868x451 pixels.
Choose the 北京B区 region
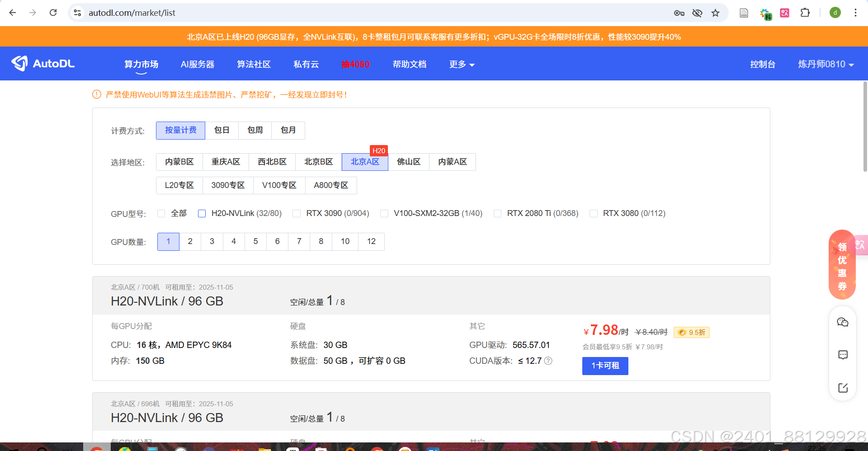click(x=318, y=162)
